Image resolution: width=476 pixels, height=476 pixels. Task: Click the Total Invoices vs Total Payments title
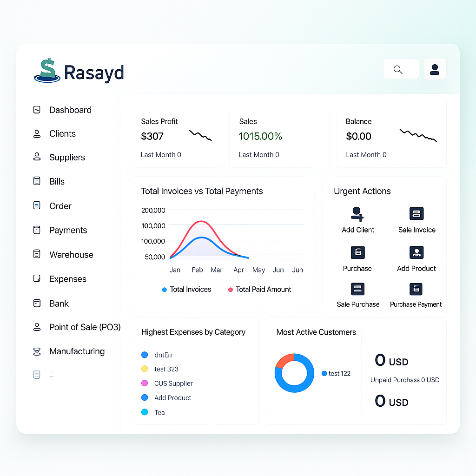[x=202, y=191]
